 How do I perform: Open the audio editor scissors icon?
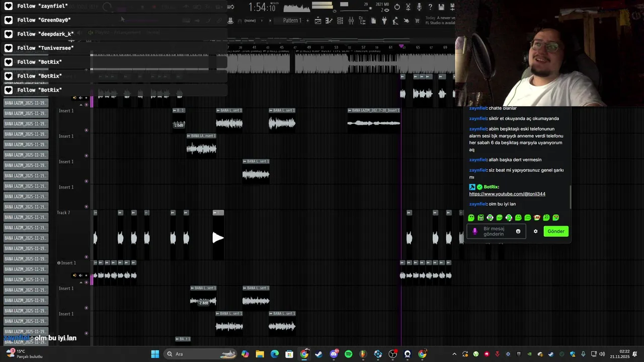408,7
